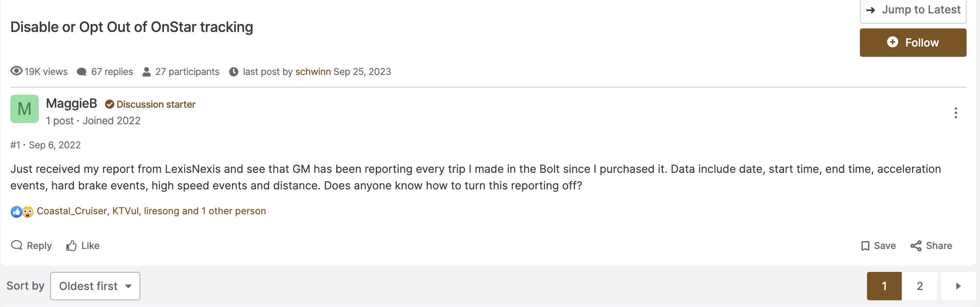Viewport: 980px width, 307px height.
Task: Click the thumbs-up Like icon
Action: point(71,245)
